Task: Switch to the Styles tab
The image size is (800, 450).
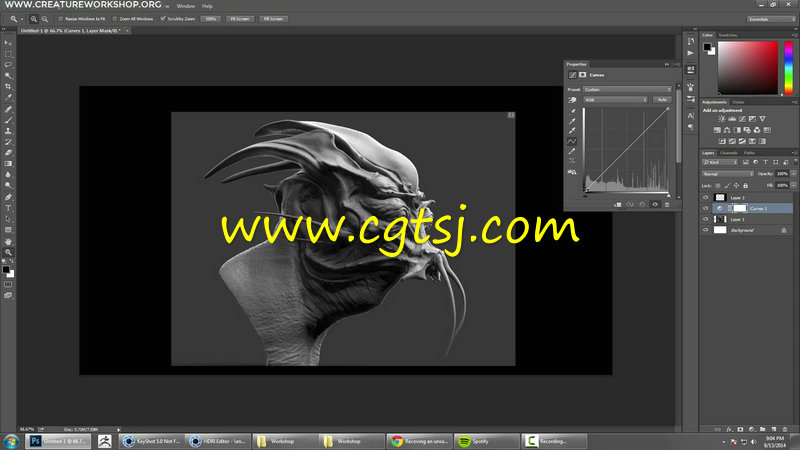Action: (738, 102)
